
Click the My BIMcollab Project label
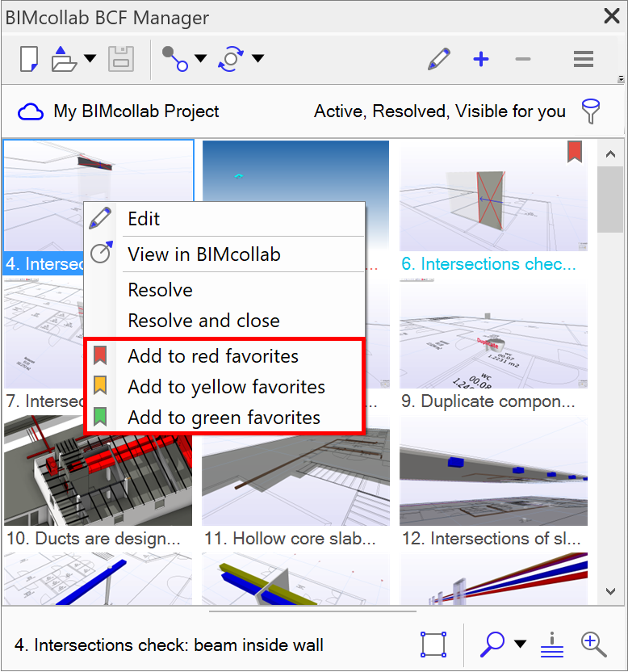tap(136, 111)
